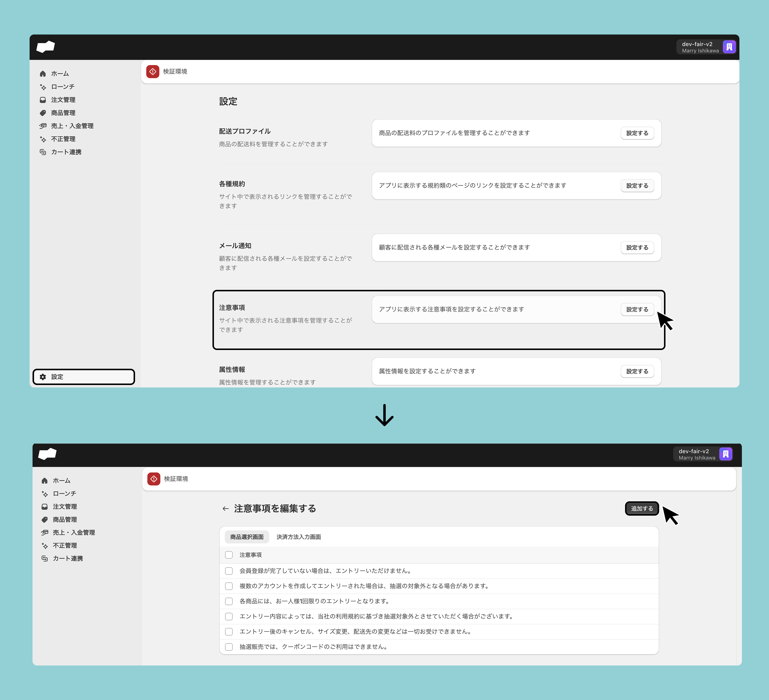769x700 pixels.
Task: Click the 追加する button
Action: 642,508
